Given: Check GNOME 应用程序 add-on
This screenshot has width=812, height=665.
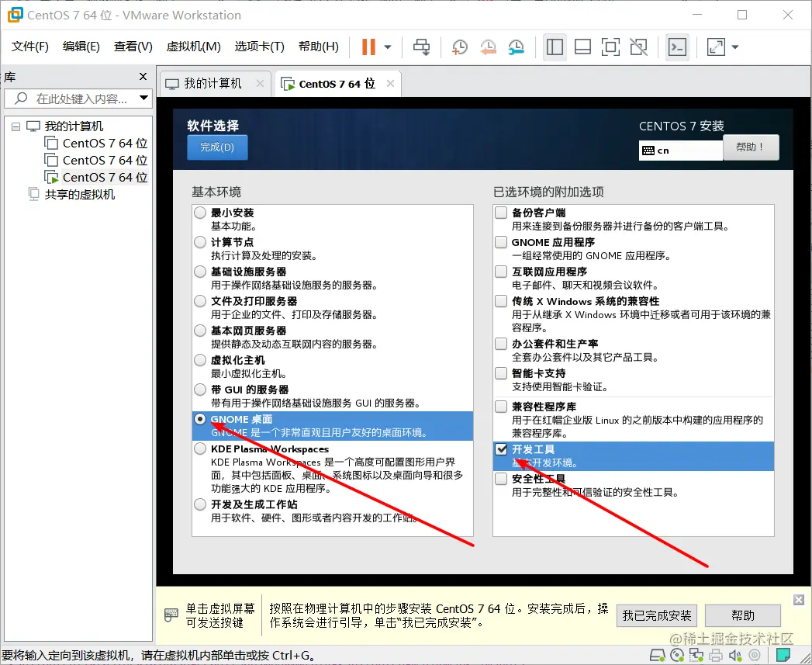Looking at the screenshot, I should 501,242.
